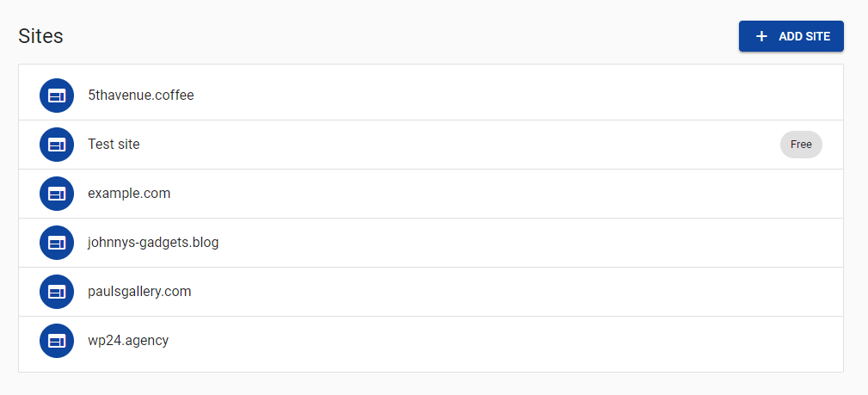Open the johnnys-gadgets.blog site name
The image size is (868, 395).
coord(153,243)
